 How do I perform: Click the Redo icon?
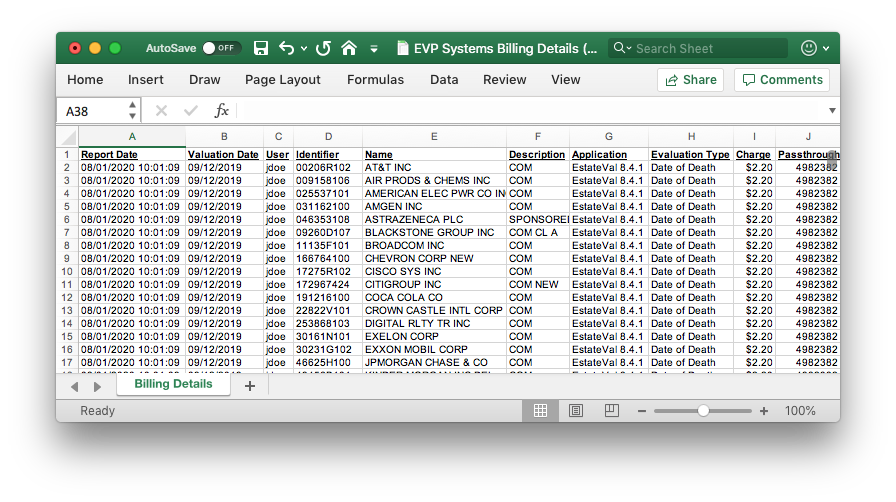(x=323, y=48)
